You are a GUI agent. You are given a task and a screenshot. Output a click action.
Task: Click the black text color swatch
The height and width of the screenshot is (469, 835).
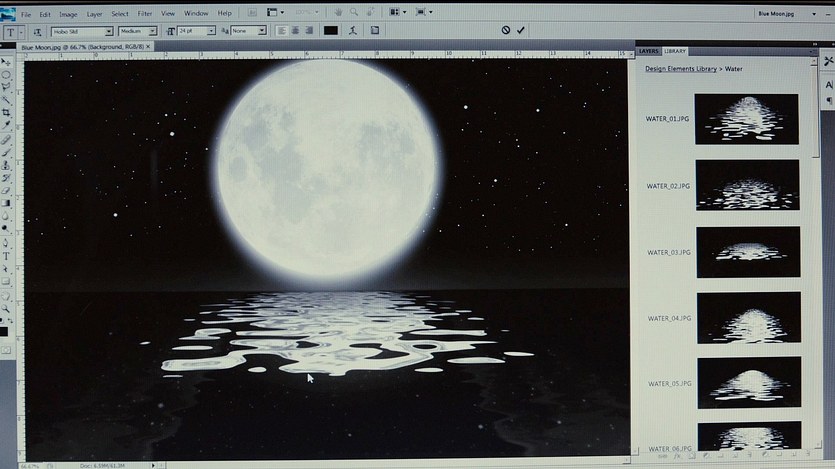click(331, 31)
